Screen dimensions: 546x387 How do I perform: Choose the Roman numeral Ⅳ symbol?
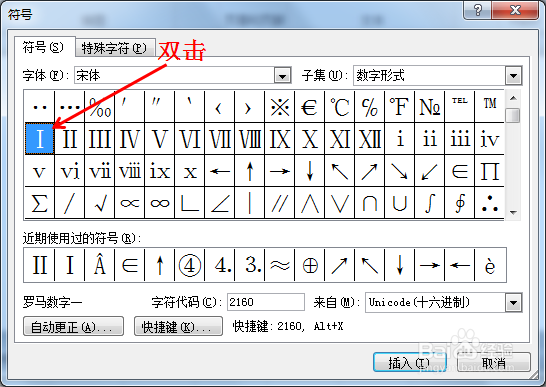pyautogui.click(x=130, y=139)
